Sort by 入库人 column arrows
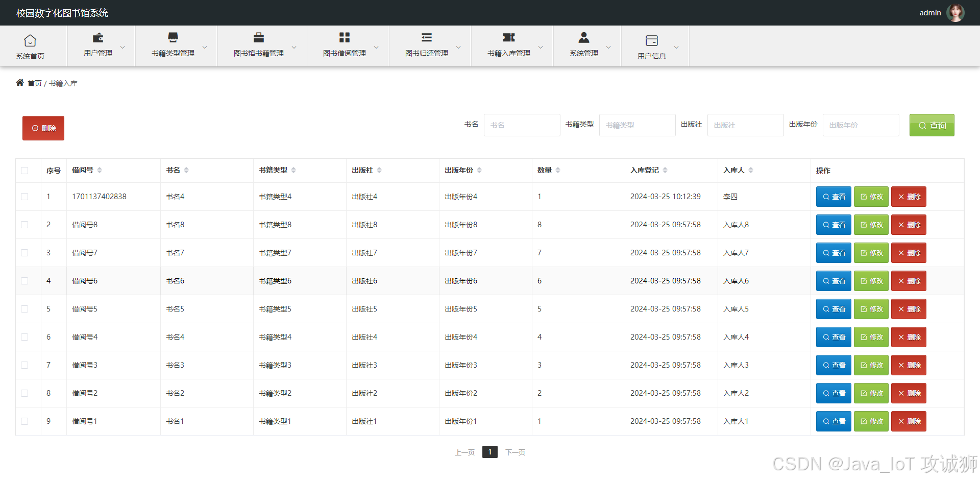The height and width of the screenshot is (480, 980). coord(751,170)
